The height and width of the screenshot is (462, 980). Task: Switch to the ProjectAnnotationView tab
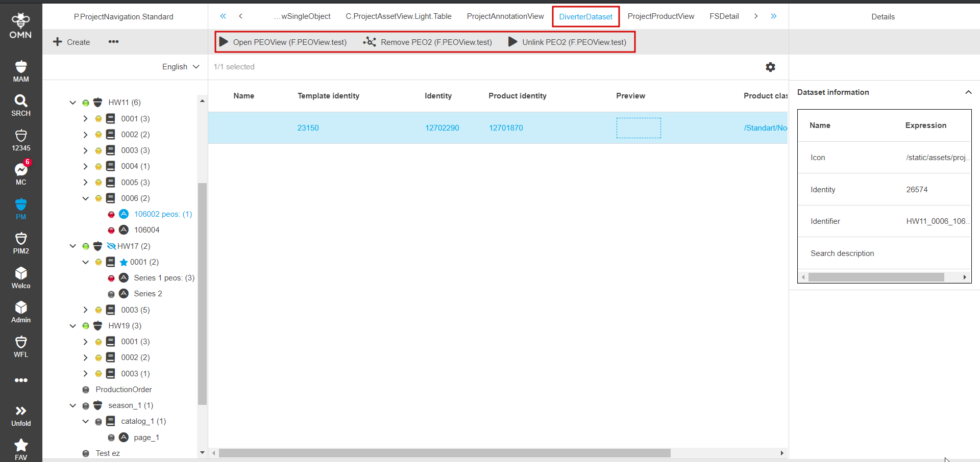[x=505, y=16]
